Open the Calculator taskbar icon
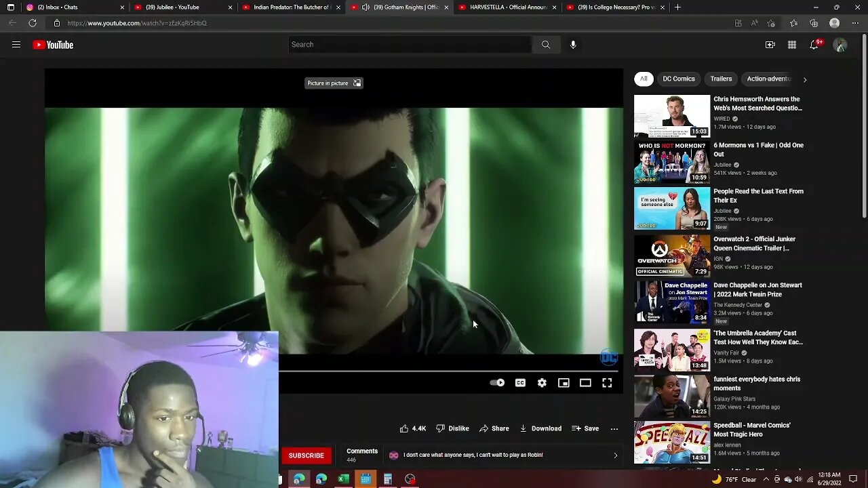868x488 pixels. point(388,479)
